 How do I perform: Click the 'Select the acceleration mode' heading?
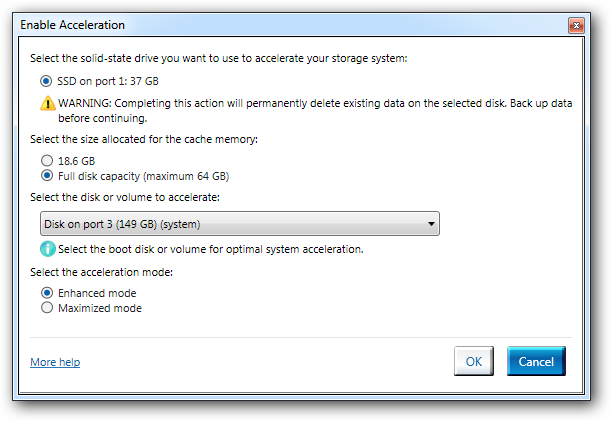pos(101,272)
